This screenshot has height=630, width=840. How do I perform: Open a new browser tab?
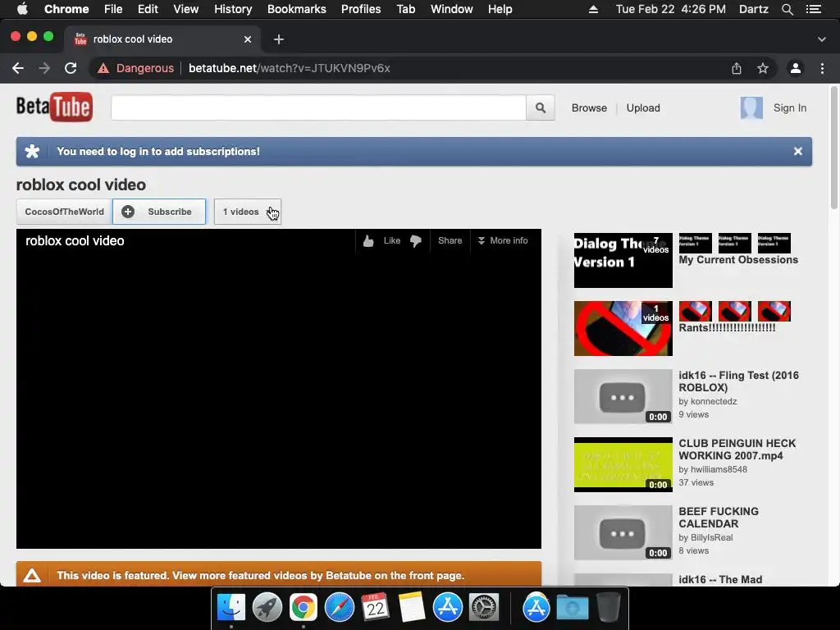coord(279,39)
